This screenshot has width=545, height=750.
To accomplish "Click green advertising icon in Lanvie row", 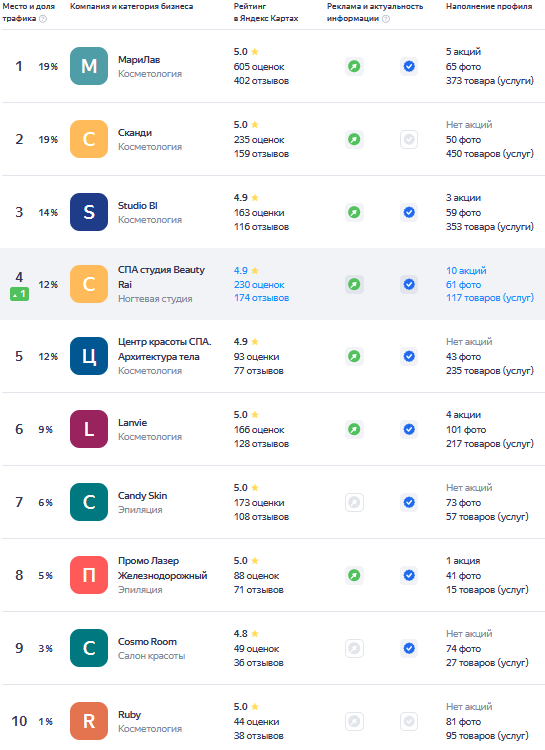I will pos(354,429).
